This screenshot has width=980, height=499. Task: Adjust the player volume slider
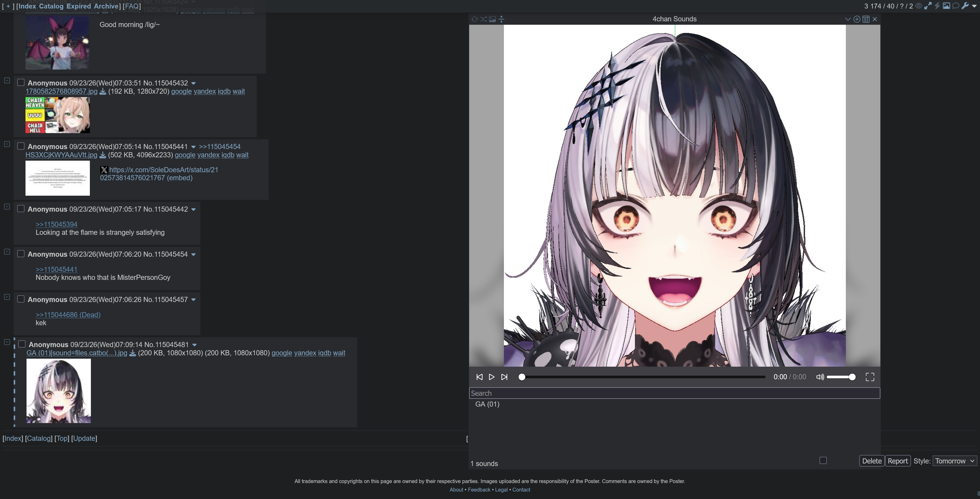pyautogui.click(x=841, y=377)
